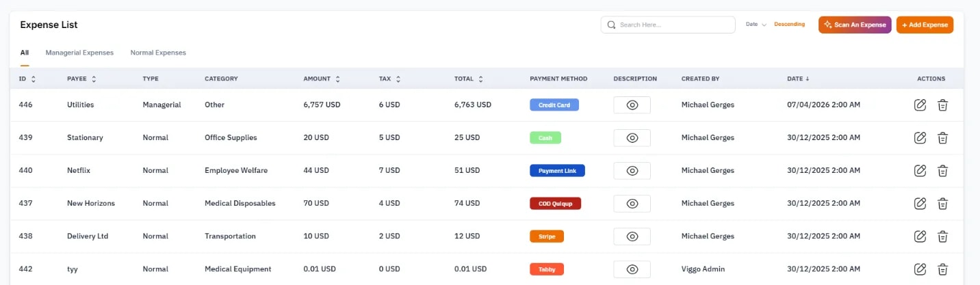
Task: Delete expense 442 tyy
Action: pos(942,269)
